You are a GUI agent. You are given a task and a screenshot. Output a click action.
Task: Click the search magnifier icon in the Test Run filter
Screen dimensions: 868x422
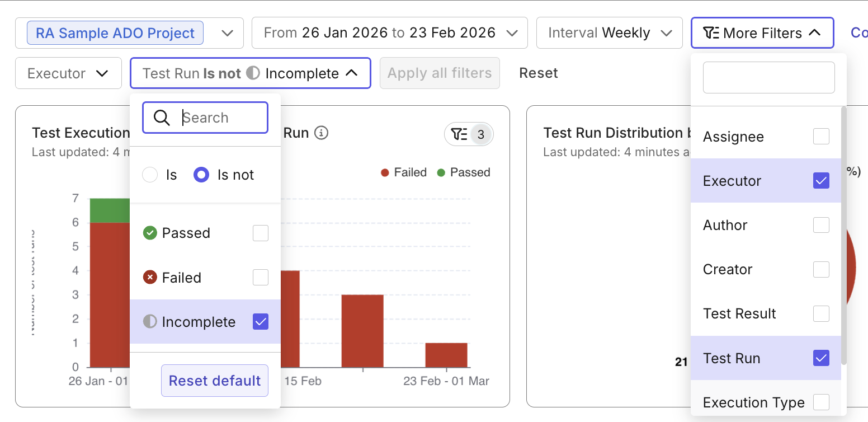[x=162, y=118]
